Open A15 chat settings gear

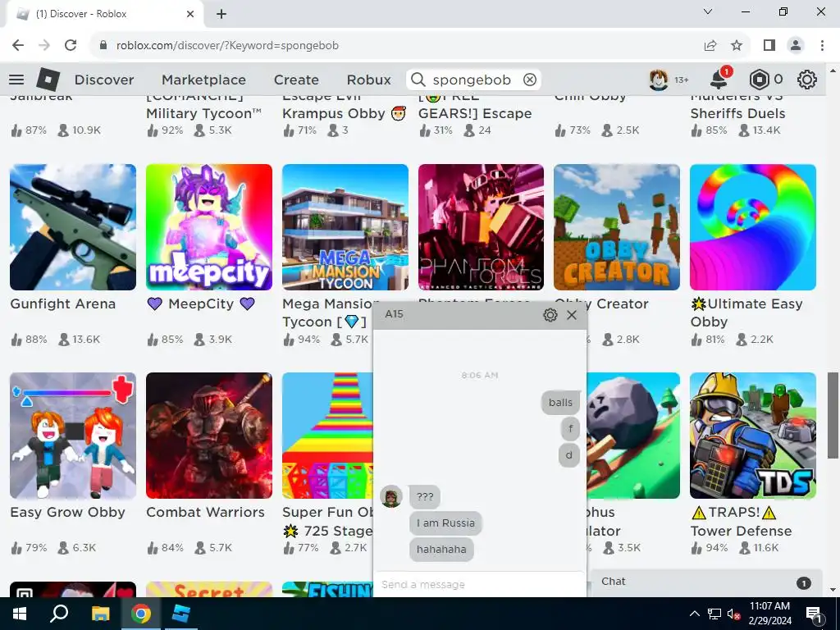pos(550,315)
